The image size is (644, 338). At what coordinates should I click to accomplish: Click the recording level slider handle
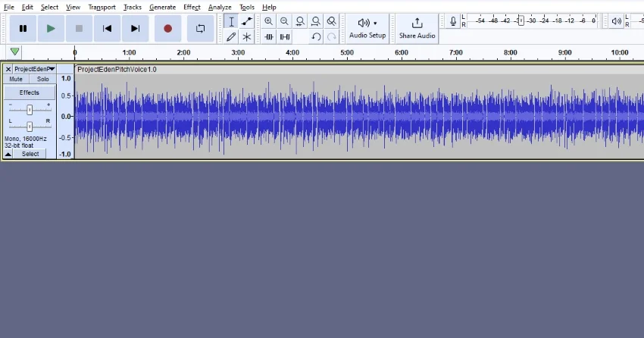click(x=521, y=20)
